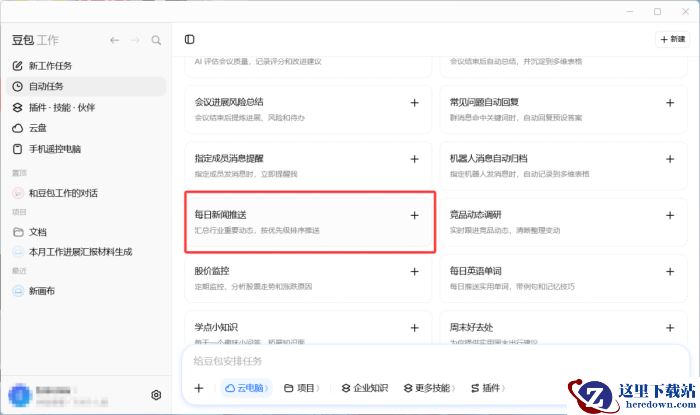Open settings gear at sidebar bottom
Image resolution: width=700 pixels, height=415 pixels.
click(x=156, y=395)
